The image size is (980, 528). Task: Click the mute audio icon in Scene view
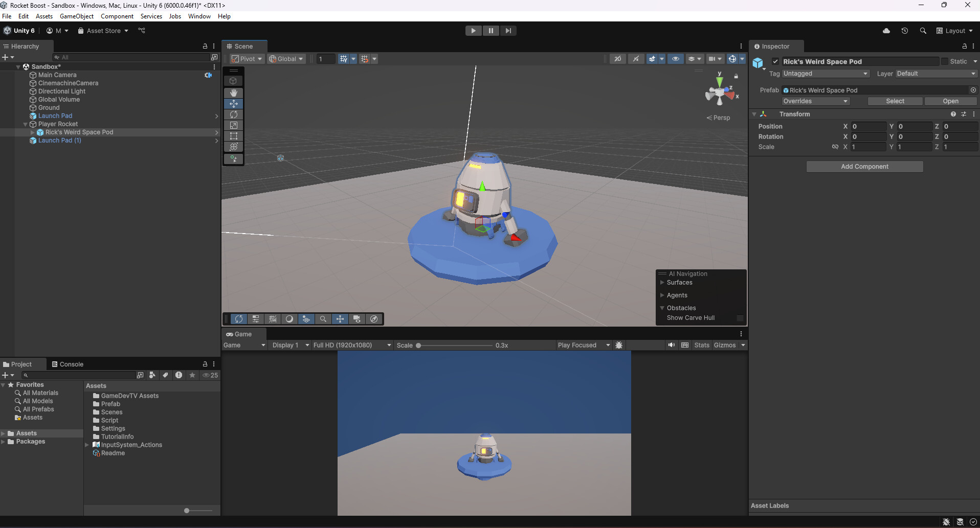pos(636,59)
